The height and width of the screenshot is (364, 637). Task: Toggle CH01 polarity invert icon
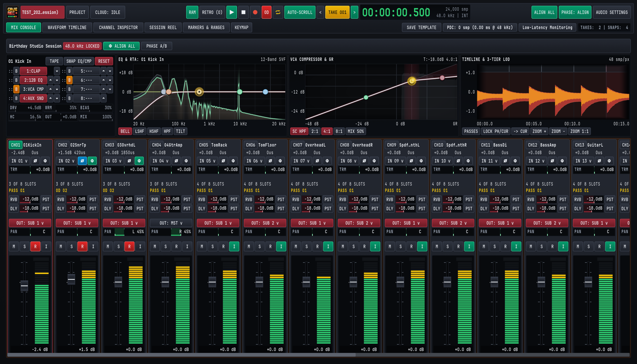35,161
